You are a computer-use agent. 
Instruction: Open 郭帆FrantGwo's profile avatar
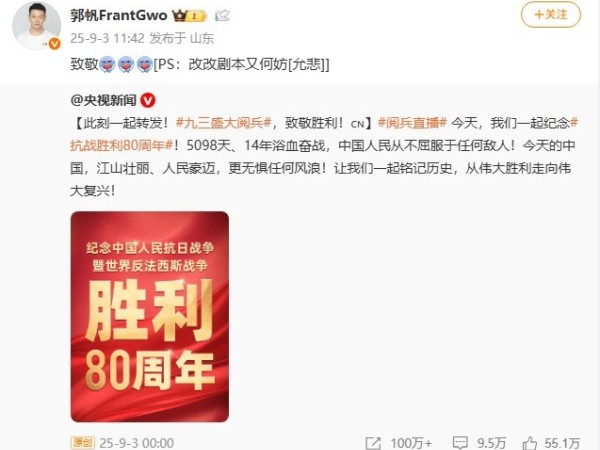point(36,26)
